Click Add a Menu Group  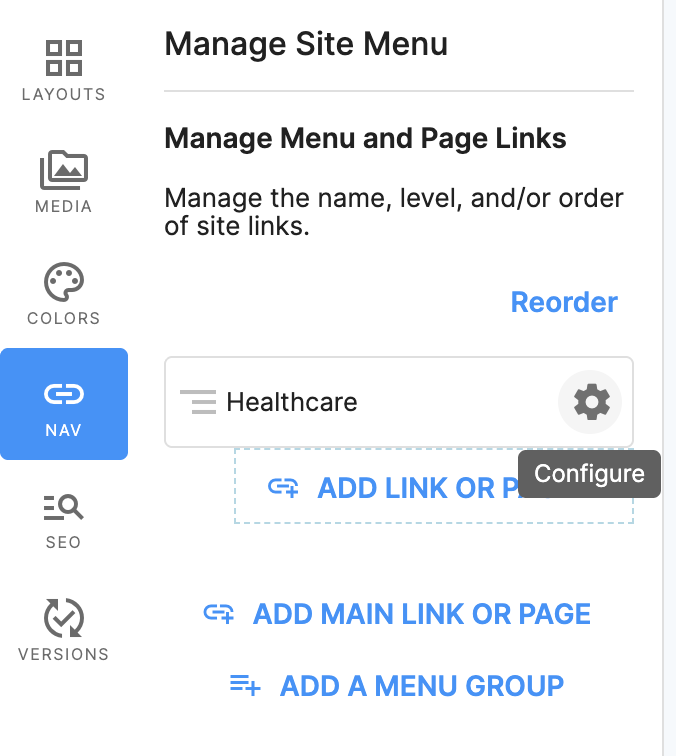[421, 686]
